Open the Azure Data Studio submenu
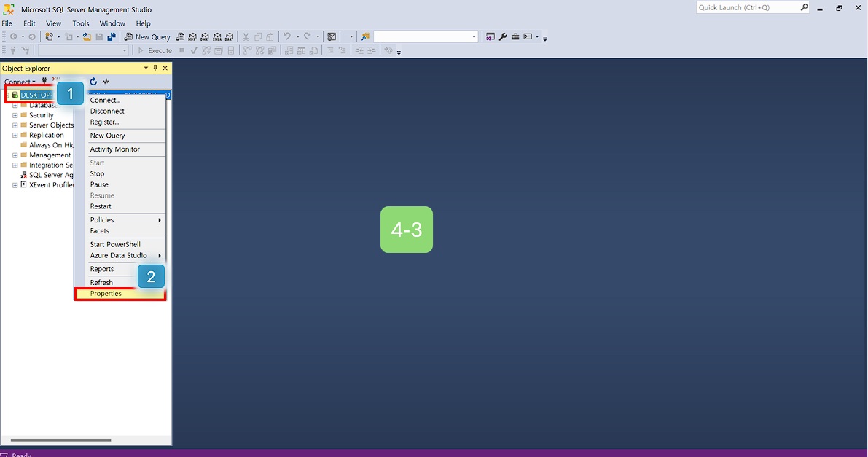 [120, 255]
